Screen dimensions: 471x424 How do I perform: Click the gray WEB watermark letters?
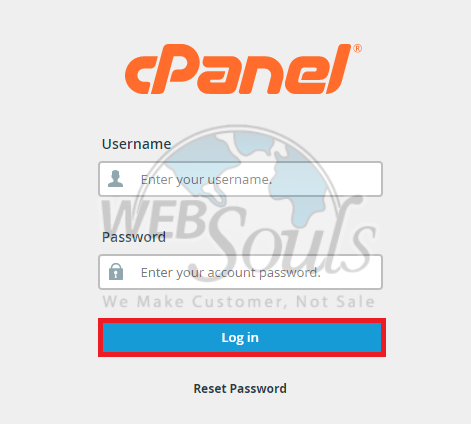[154, 219]
